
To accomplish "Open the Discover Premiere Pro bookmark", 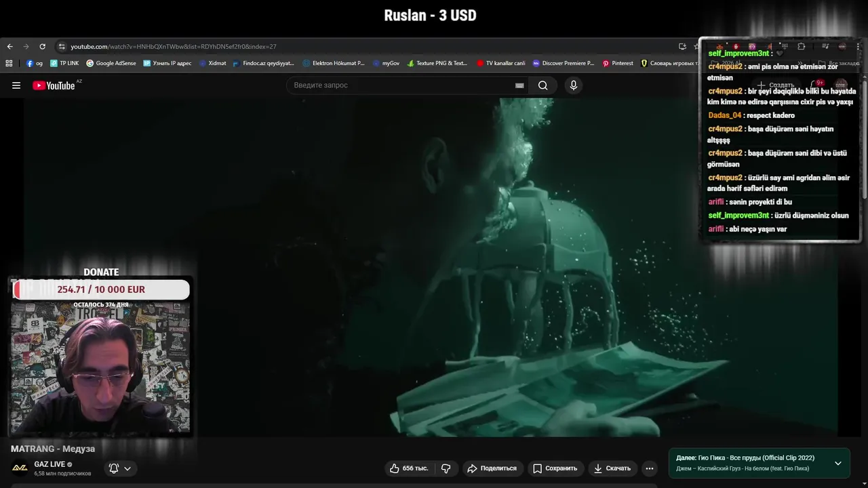I will tap(564, 63).
